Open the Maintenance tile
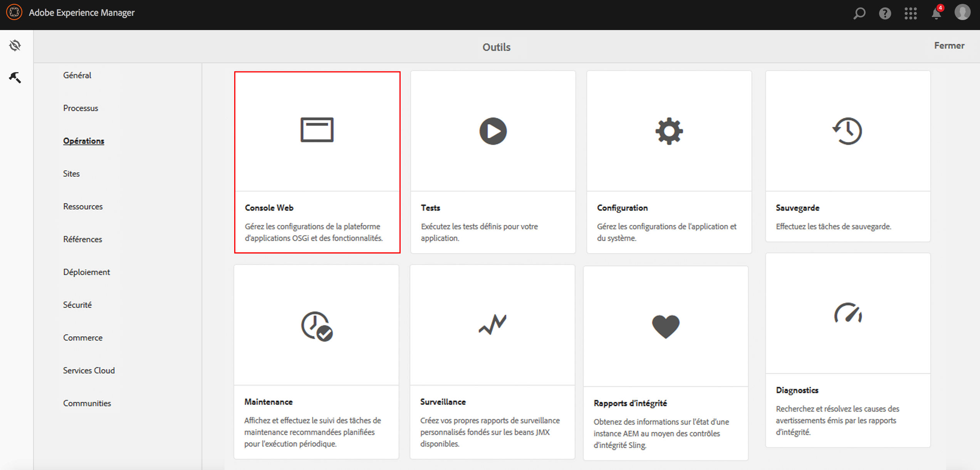Image resolution: width=980 pixels, height=470 pixels. tap(316, 361)
